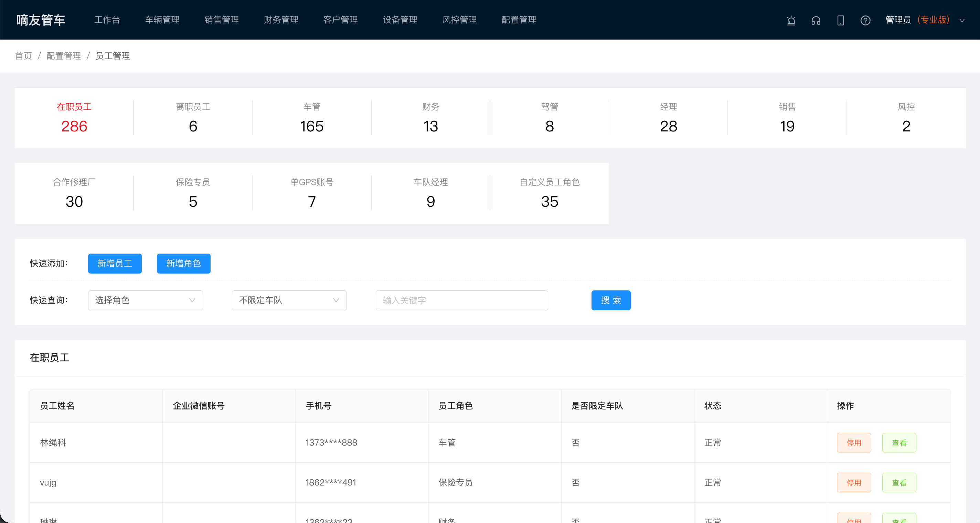This screenshot has width=980, height=523.
Task: Select the 自定义员工角色 35 stat card
Action: [x=549, y=193]
